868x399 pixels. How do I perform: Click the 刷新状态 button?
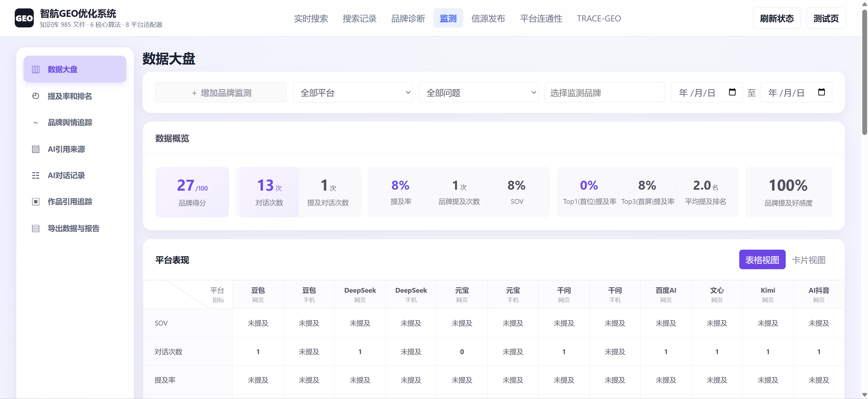(777, 18)
